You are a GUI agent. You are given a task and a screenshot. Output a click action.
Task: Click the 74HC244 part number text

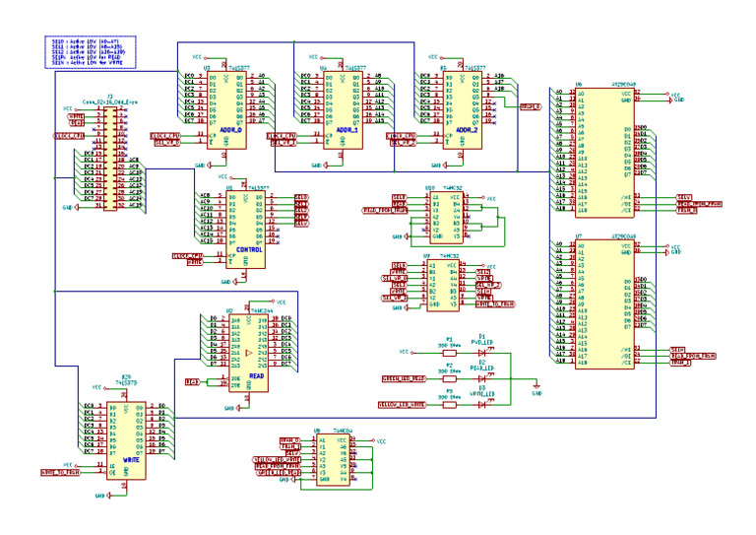[x=260, y=311]
